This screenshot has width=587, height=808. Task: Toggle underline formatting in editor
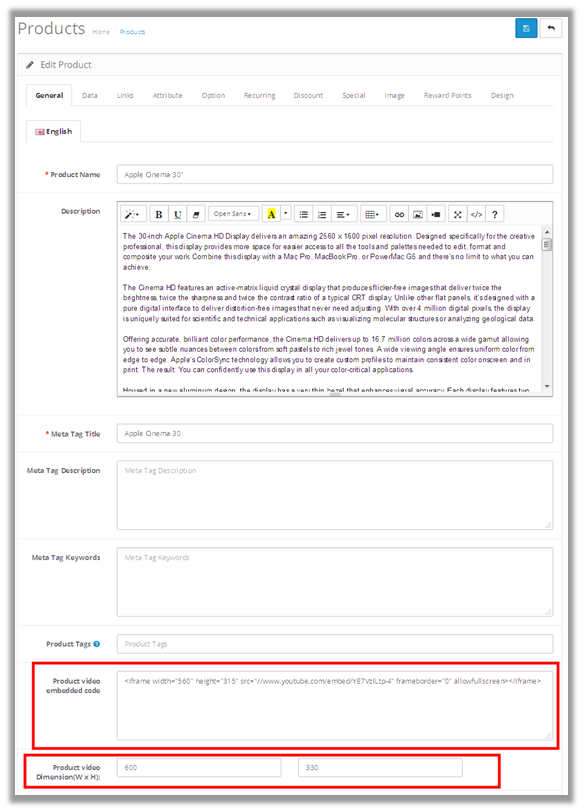click(x=177, y=214)
